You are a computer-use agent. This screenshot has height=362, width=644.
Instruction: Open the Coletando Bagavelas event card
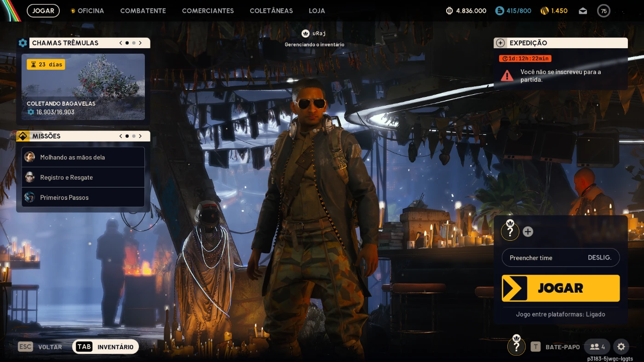[x=83, y=87]
